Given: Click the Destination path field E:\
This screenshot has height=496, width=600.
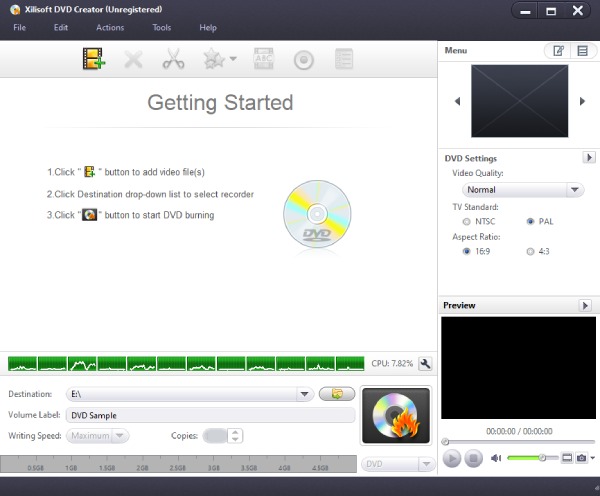Looking at the screenshot, I should [182, 394].
